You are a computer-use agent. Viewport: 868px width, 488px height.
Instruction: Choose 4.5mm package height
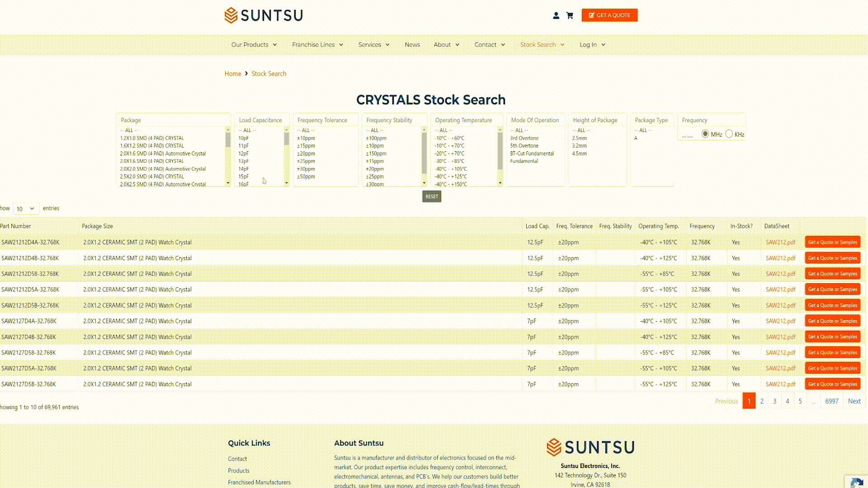pyautogui.click(x=580, y=154)
